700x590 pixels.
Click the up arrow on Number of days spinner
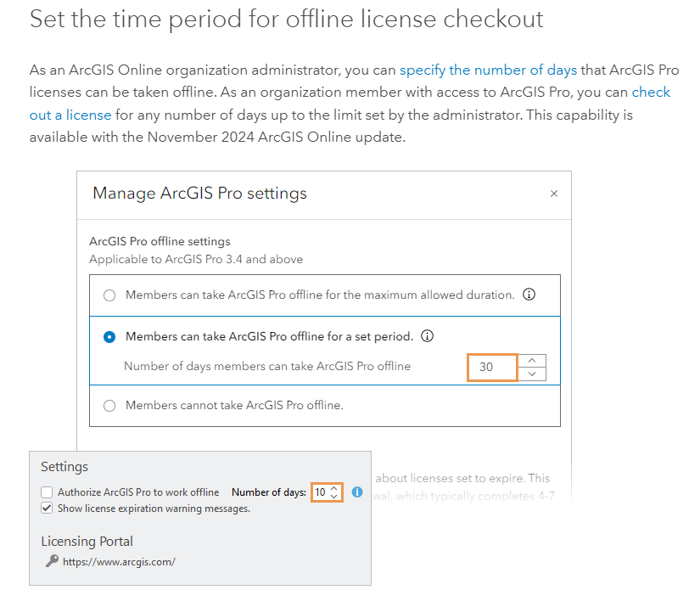(x=333, y=488)
